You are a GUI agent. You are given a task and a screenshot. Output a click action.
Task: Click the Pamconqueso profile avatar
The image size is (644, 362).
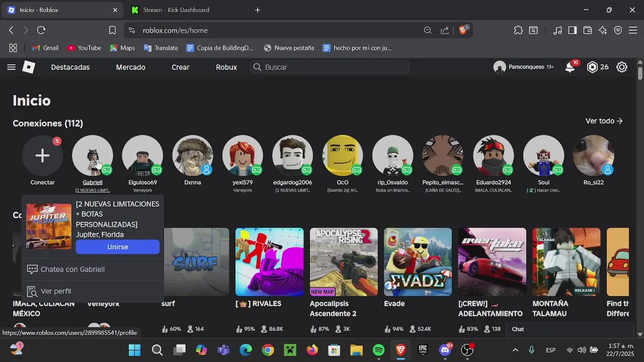pyautogui.click(x=500, y=67)
